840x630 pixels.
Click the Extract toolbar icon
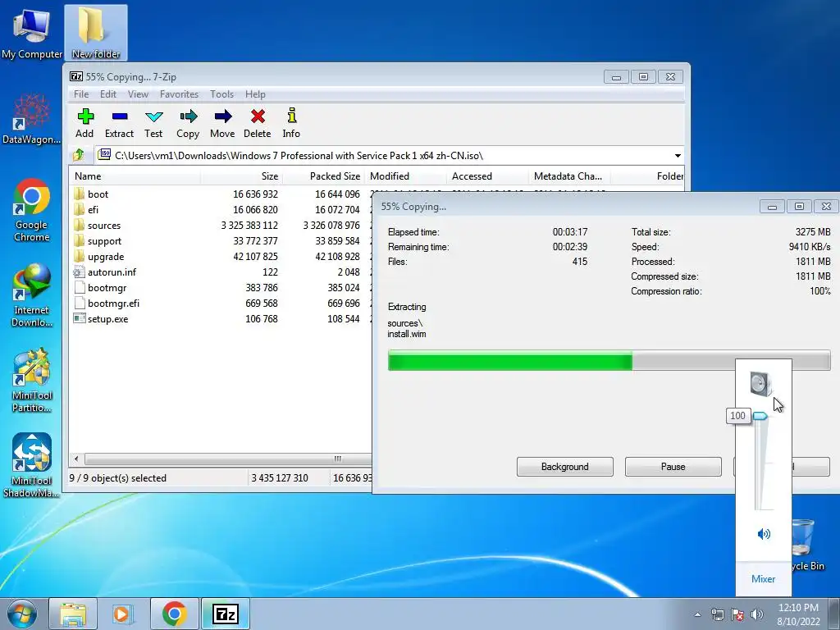point(119,123)
